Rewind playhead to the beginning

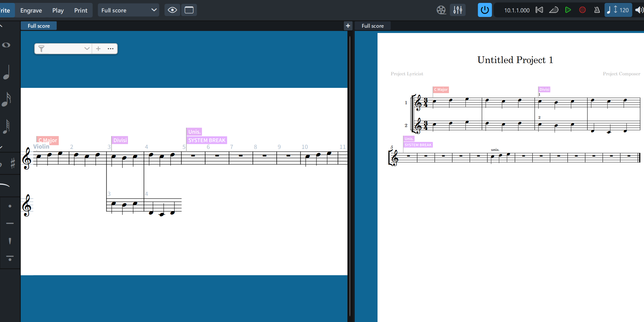pyautogui.click(x=539, y=10)
